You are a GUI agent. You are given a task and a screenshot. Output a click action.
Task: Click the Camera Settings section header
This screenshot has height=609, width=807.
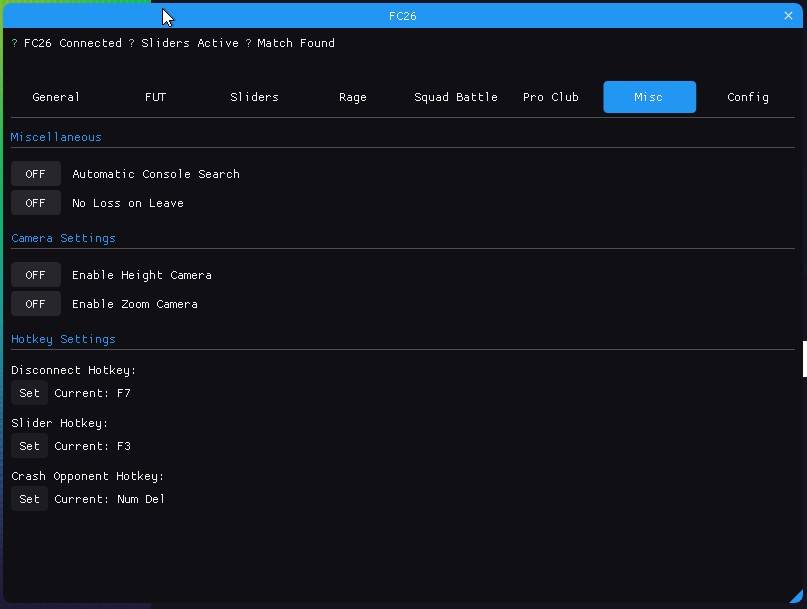63,238
